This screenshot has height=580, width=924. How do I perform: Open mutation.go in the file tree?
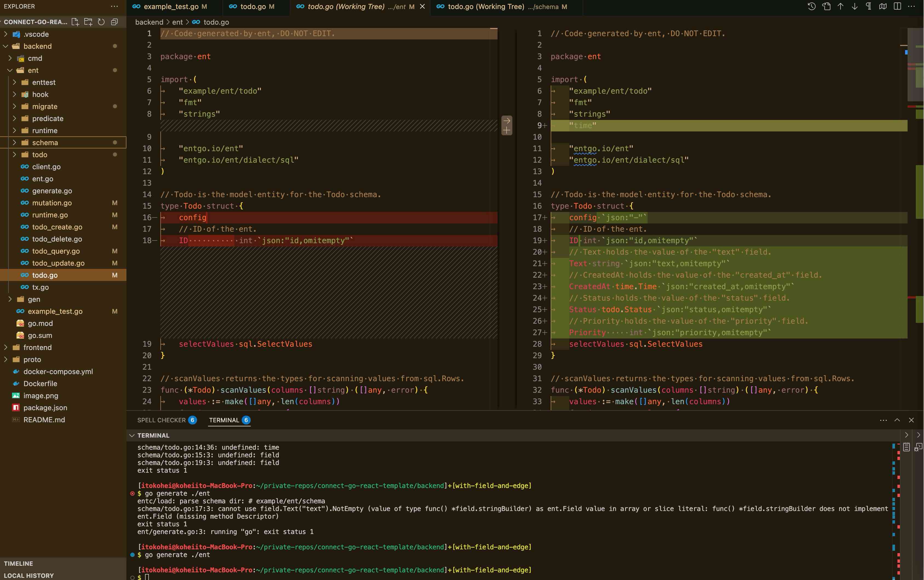tap(52, 203)
